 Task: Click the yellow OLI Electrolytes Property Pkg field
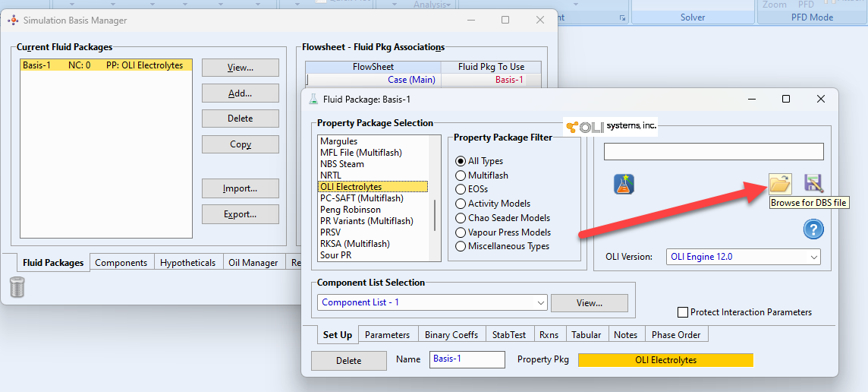tap(666, 360)
